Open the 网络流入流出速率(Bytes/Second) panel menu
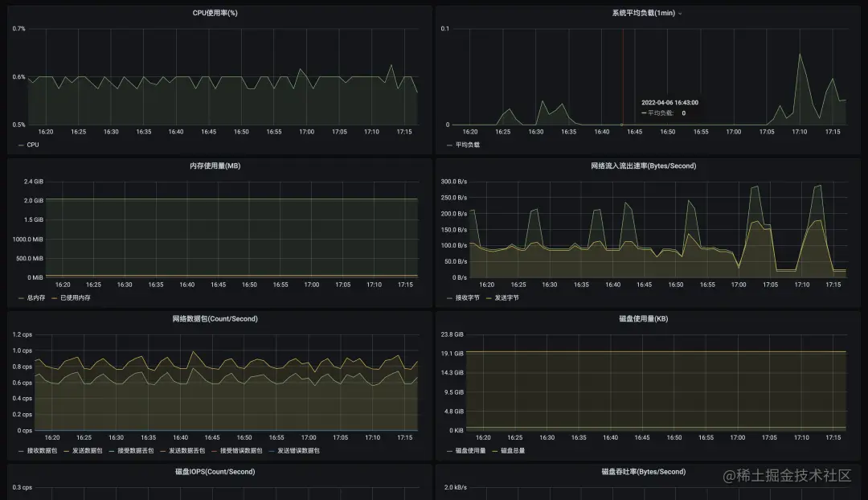The image size is (868, 500). (643, 166)
